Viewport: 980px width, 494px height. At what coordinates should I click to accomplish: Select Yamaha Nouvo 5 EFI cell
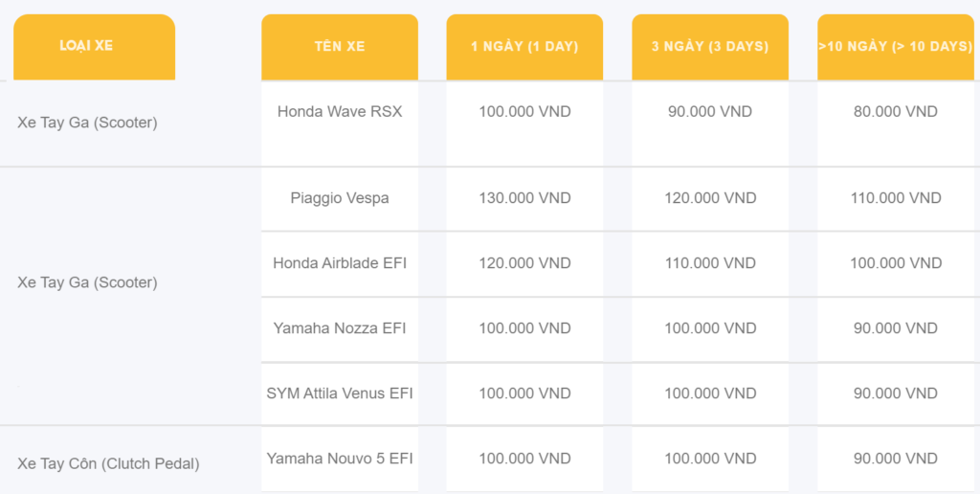(340, 459)
